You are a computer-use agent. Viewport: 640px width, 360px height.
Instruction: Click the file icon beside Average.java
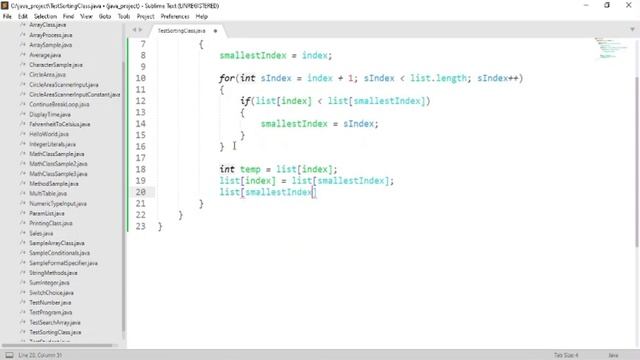[23, 55]
